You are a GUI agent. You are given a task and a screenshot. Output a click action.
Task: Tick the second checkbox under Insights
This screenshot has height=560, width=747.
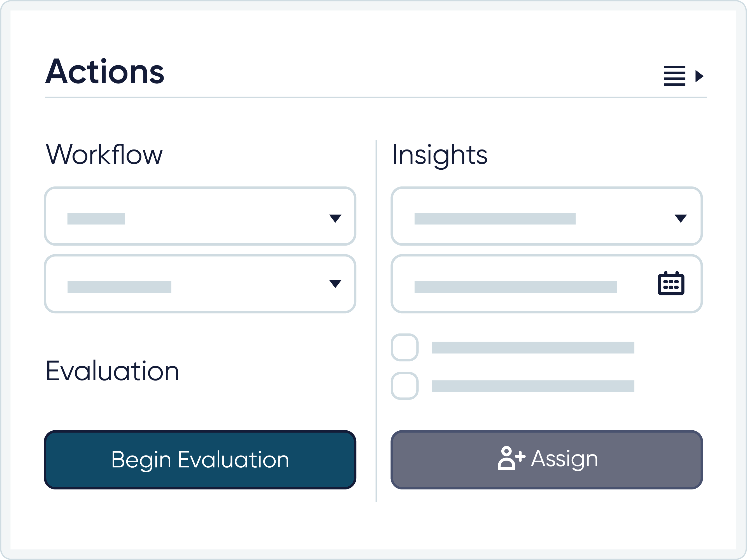coord(404,386)
